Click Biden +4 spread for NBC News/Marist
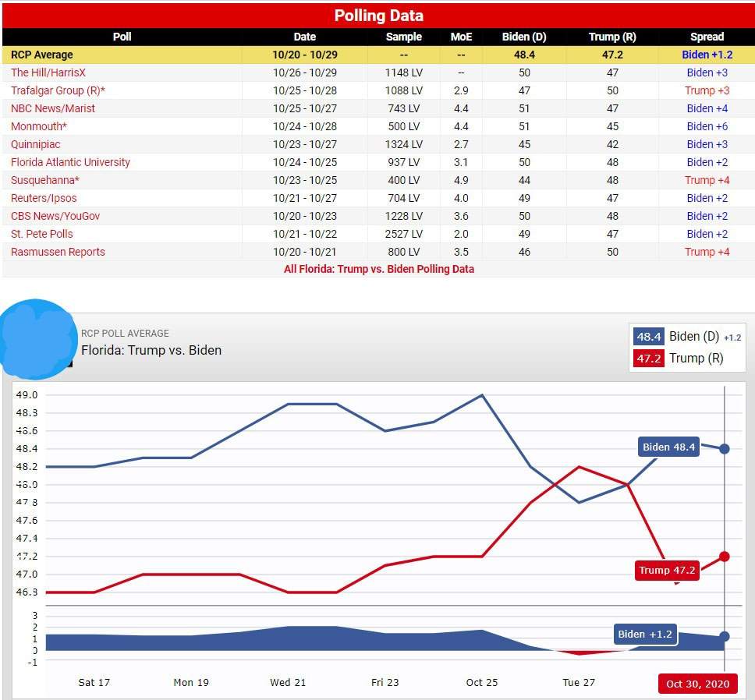 pyautogui.click(x=707, y=108)
